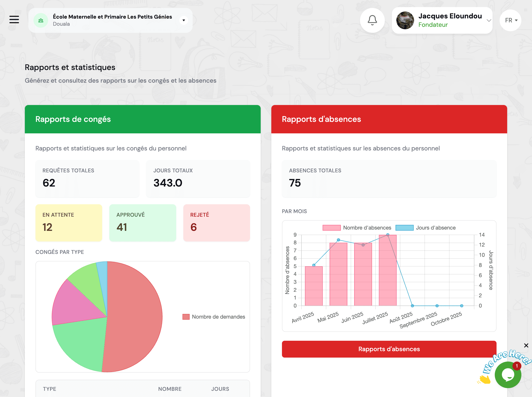Open the notifications bell
Screen dimensions: 532x397
372,20
